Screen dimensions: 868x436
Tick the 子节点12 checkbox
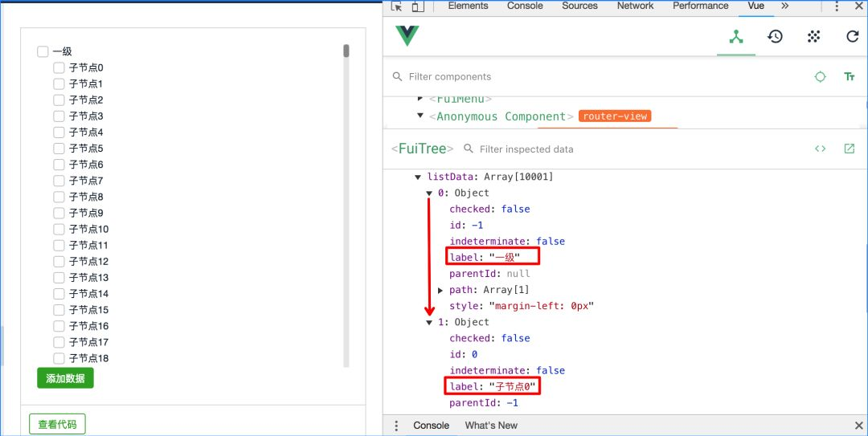point(59,261)
